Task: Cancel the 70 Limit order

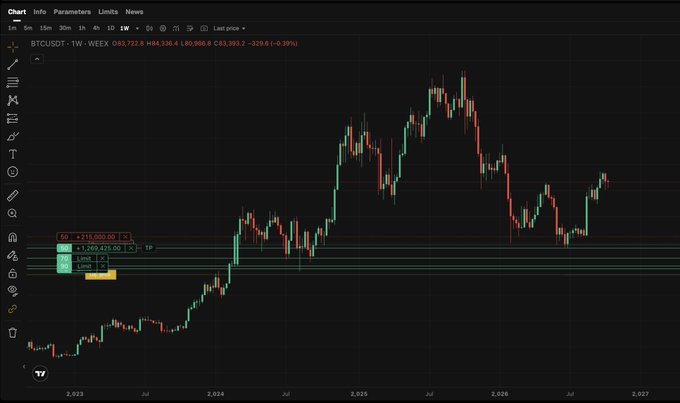Action: (103, 259)
